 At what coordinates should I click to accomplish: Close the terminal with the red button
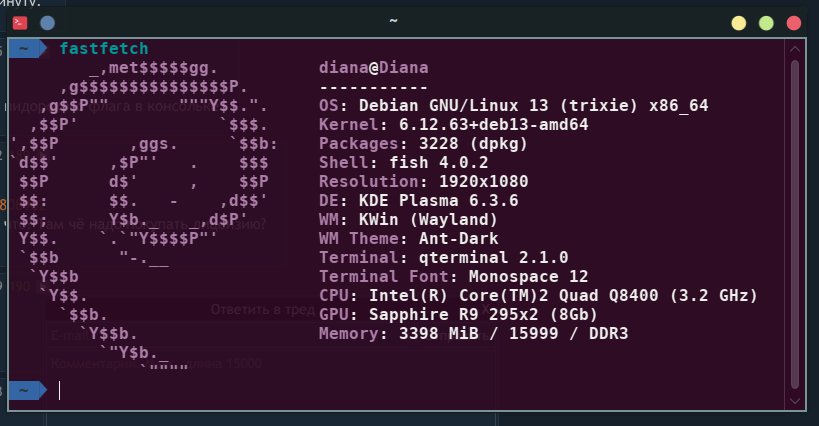[x=794, y=22]
